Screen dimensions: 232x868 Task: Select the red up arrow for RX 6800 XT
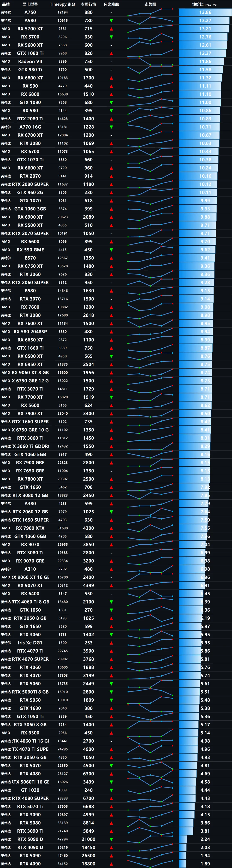click(x=111, y=78)
